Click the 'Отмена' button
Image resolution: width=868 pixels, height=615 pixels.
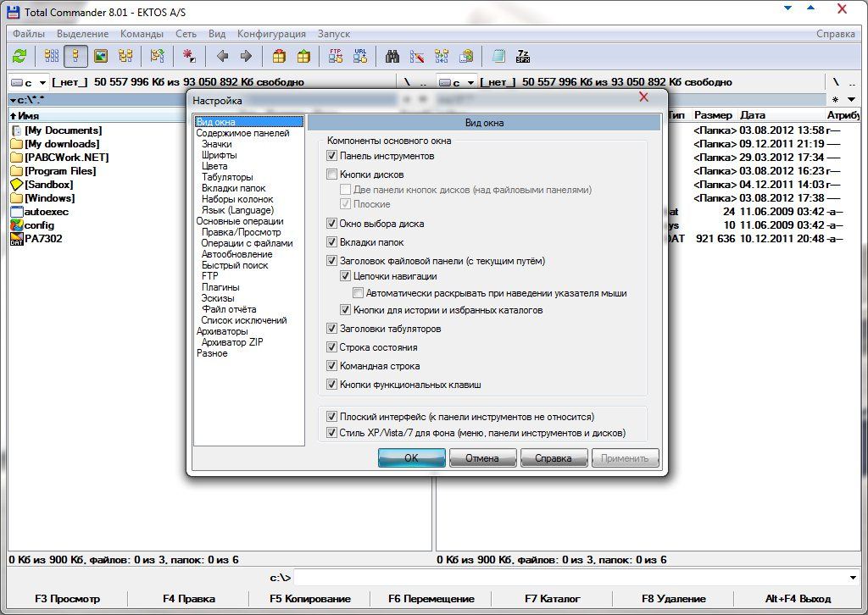tap(482, 458)
